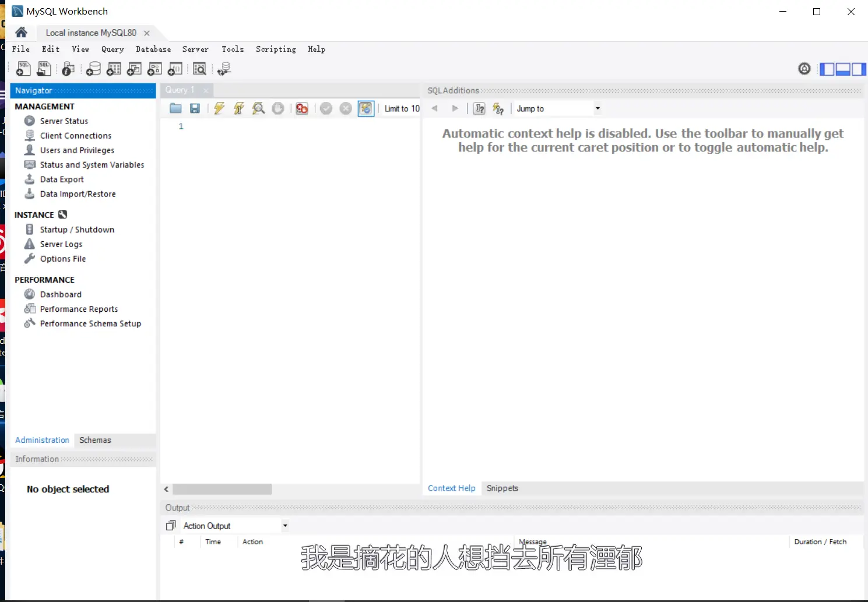The width and height of the screenshot is (868, 602).
Task: Open Server Logs
Action: pos(61,244)
